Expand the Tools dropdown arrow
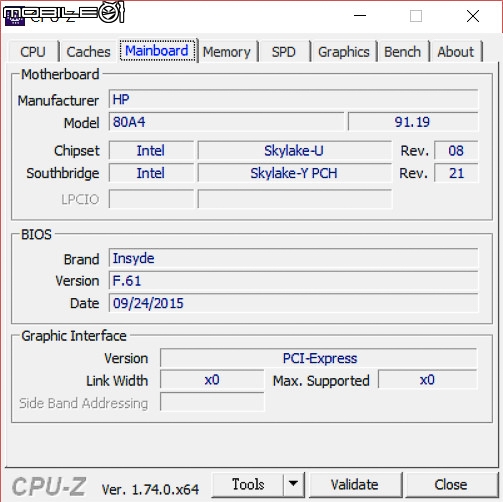This screenshot has width=503, height=502. coord(294,484)
